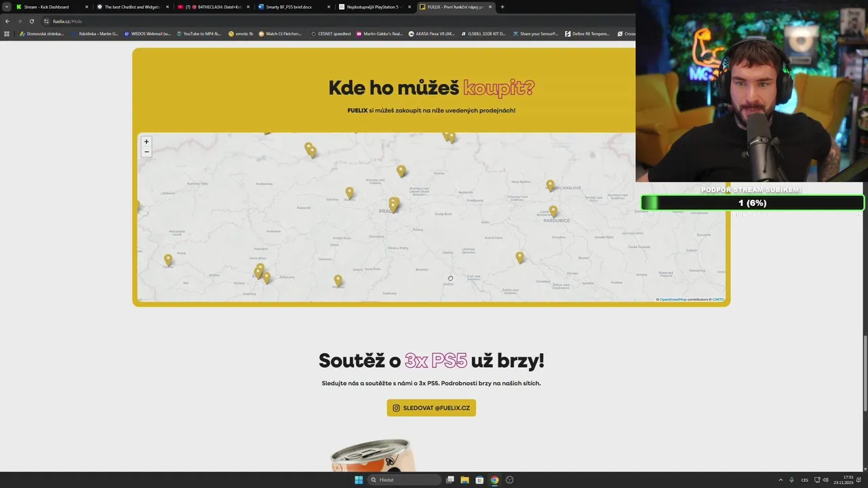Click the Soutěž o 3x PS5 heading
Image resolution: width=868 pixels, height=488 pixels.
[x=431, y=361]
